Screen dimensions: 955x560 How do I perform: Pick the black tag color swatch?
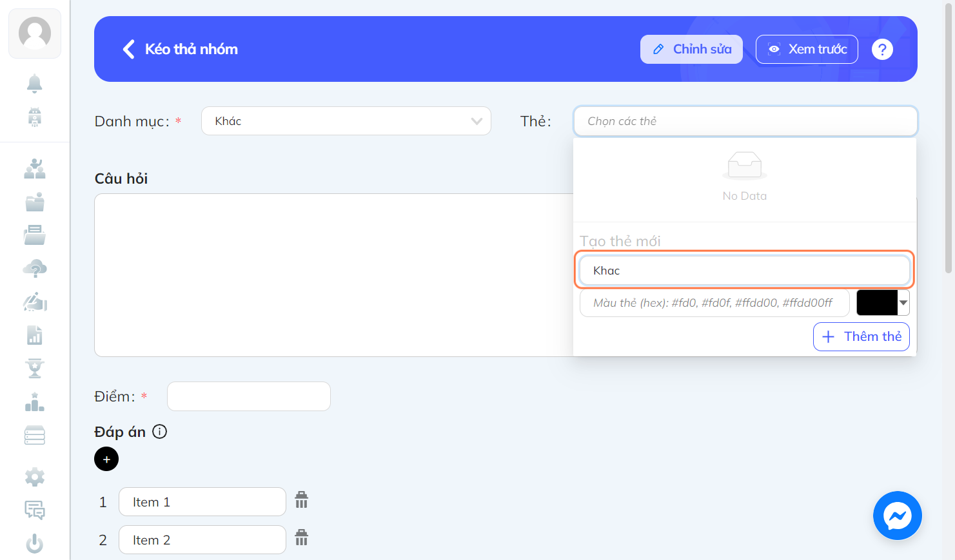(877, 302)
